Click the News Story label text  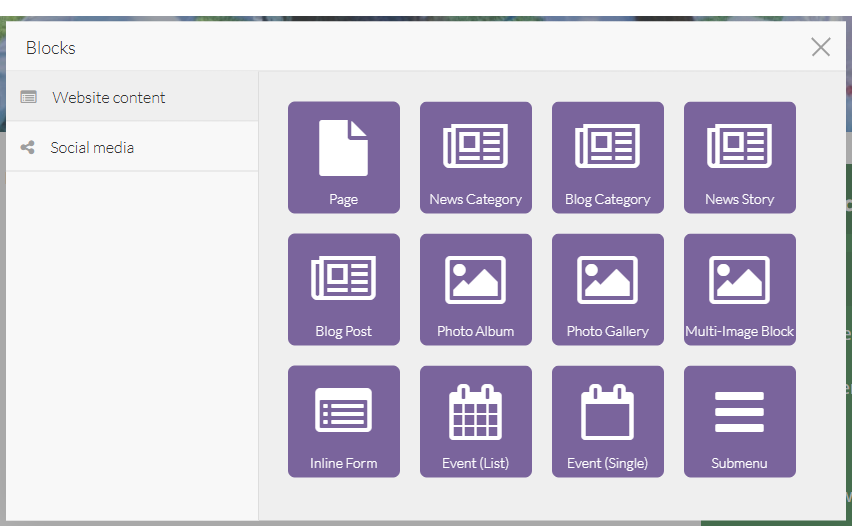(739, 199)
